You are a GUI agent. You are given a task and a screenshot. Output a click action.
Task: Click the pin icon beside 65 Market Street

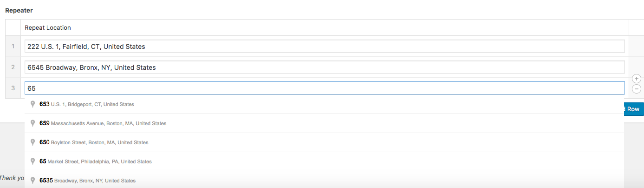[33, 161]
